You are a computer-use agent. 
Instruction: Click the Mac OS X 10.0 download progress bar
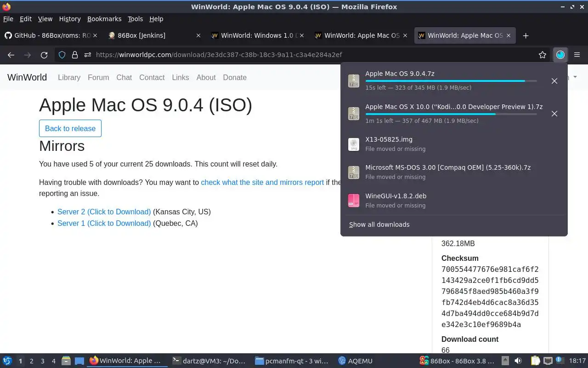pos(451,114)
